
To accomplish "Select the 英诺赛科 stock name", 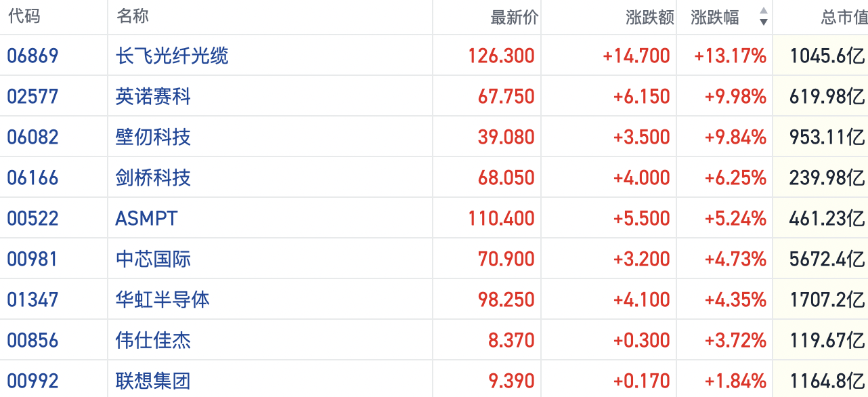I will coord(153,96).
